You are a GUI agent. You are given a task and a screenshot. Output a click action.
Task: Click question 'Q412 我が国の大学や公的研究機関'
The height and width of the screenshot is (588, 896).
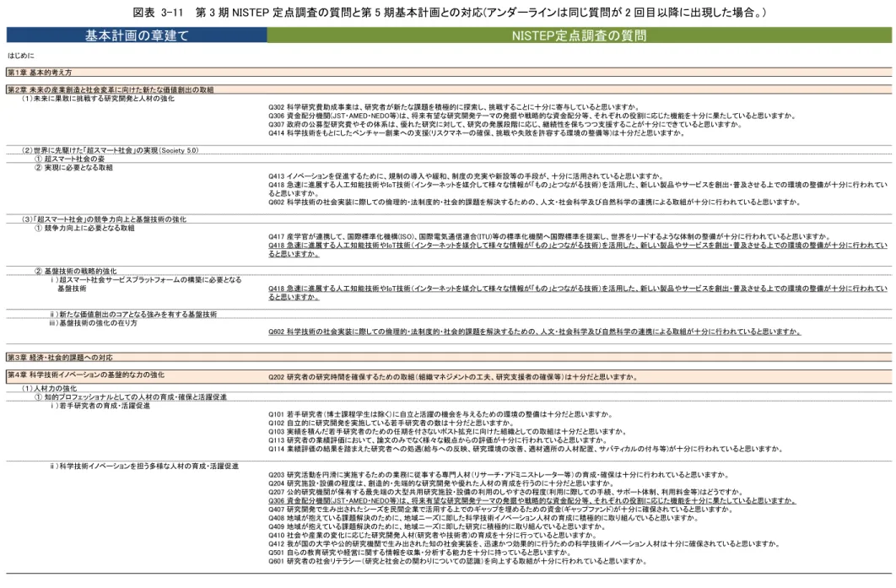tap(523, 544)
